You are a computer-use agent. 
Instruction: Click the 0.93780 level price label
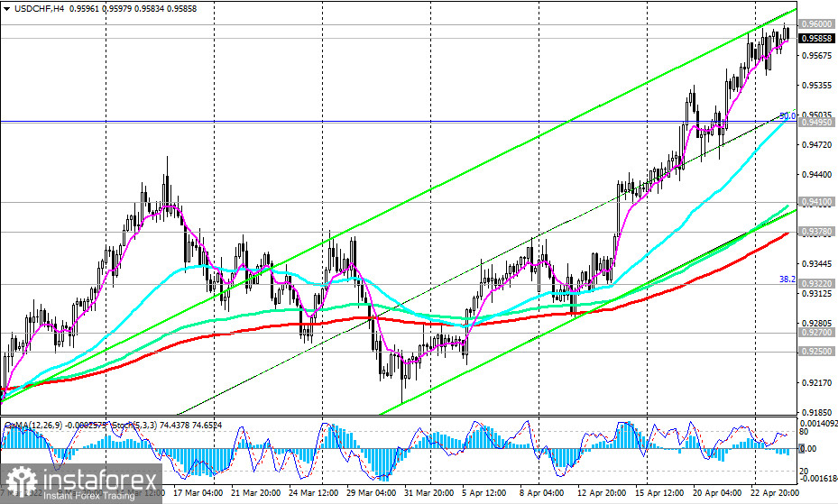(817, 232)
